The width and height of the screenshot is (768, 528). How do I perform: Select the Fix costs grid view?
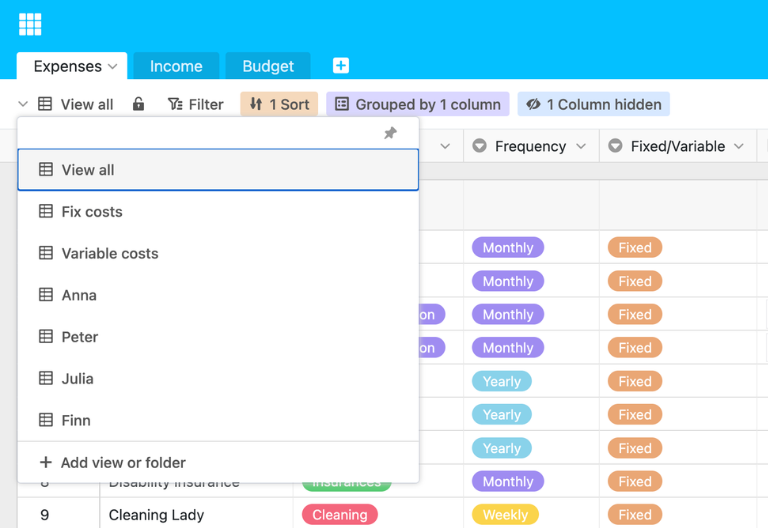[218, 212]
